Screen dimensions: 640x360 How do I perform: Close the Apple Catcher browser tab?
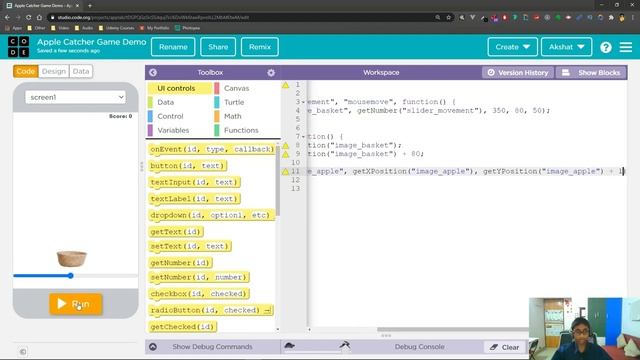(x=78, y=6)
